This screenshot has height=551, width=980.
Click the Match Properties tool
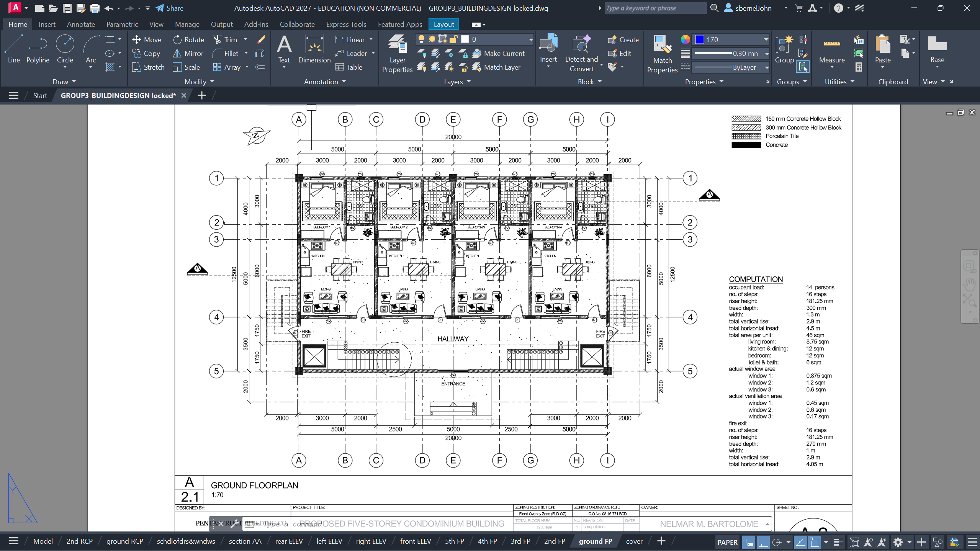tap(662, 53)
